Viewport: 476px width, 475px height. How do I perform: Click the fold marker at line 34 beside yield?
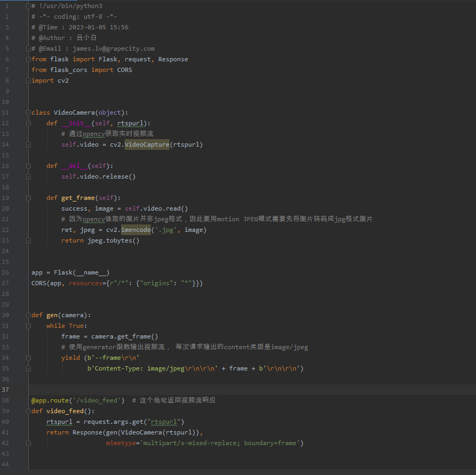coord(29,358)
